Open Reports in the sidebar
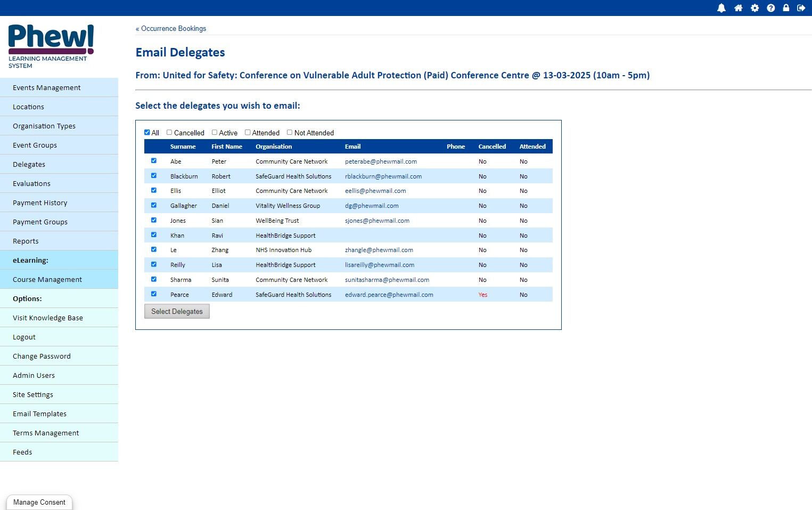 (59, 241)
